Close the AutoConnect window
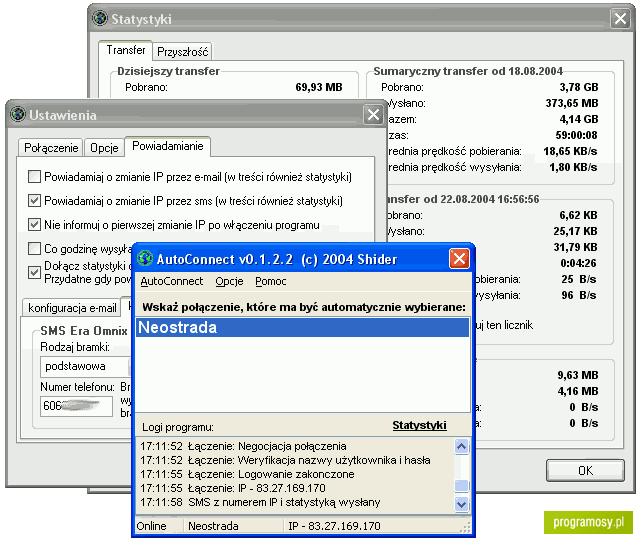Screen dimensions: 639x540 click(459, 259)
